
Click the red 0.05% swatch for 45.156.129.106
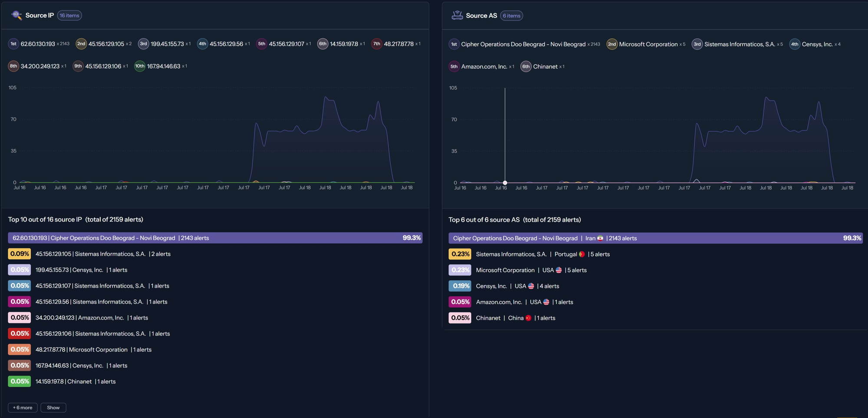20,333
